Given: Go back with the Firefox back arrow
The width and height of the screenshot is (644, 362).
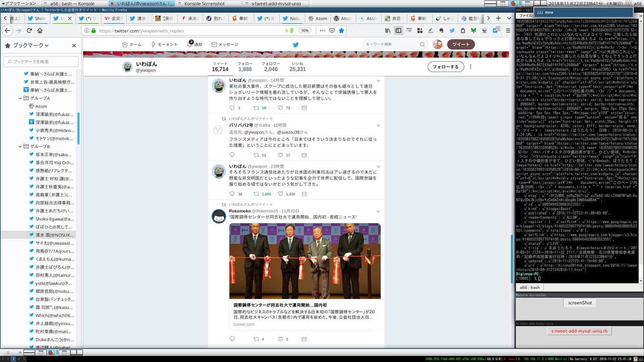Looking at the screenshot, I should point(7,31).
